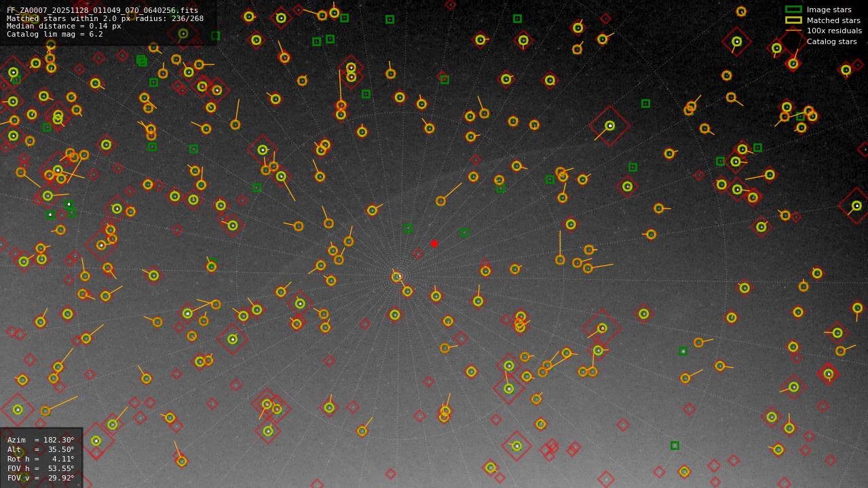Select the 'Matched stars' legend label

tap(833, 20)
